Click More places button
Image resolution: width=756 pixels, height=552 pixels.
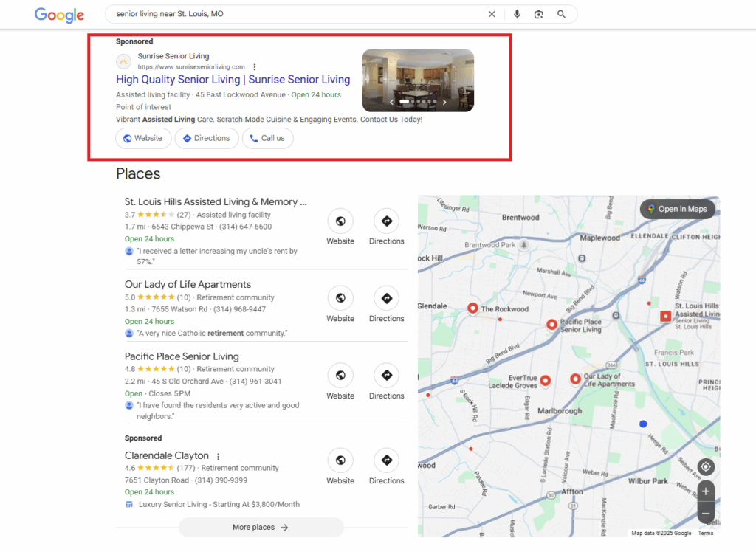(261, 528)
